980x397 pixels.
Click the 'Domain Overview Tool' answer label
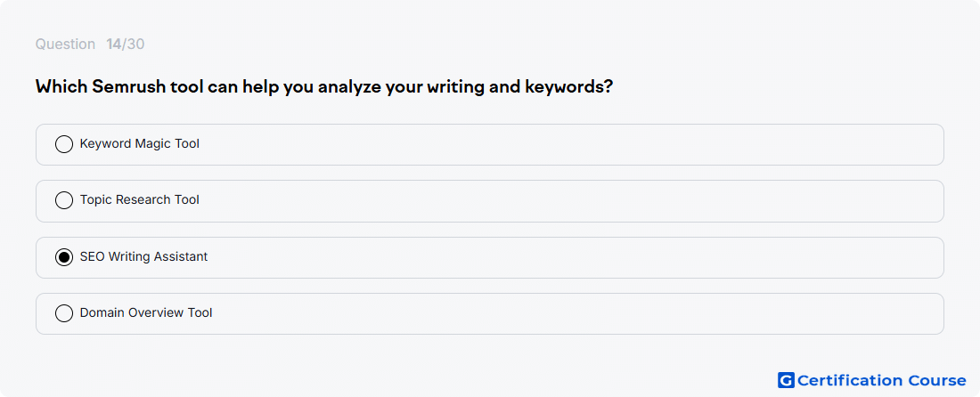pyautogui.click(x=146, y=312)
